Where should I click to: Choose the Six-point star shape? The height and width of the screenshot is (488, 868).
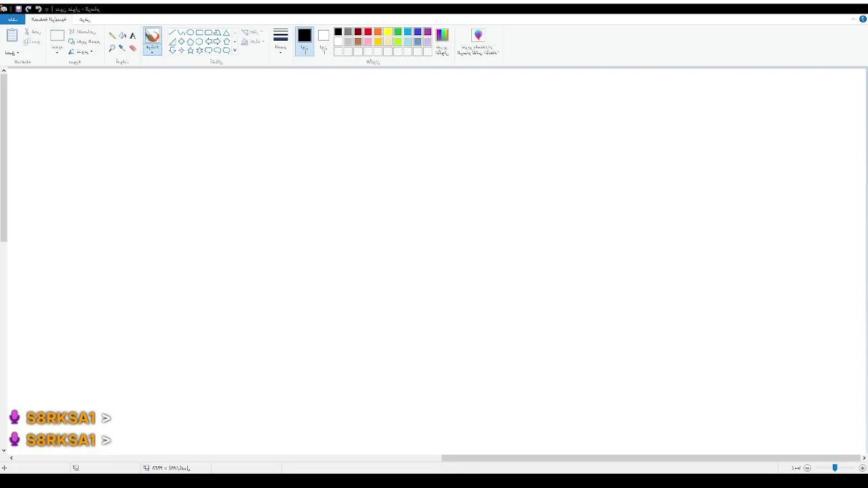pos(199,50)
